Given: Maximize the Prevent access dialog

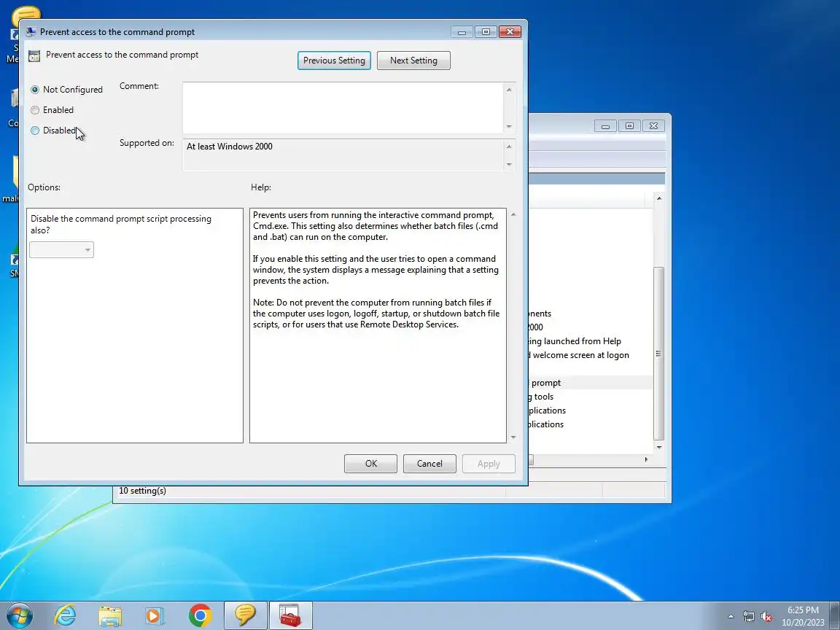Looking at the screenshot, I should [486, 31].
